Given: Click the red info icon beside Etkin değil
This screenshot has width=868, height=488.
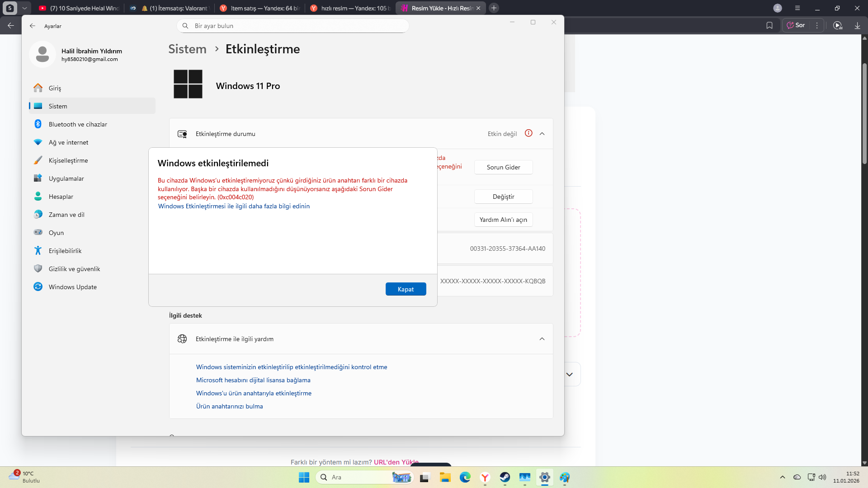Looking at the screenshot, I should pos(528,133).
